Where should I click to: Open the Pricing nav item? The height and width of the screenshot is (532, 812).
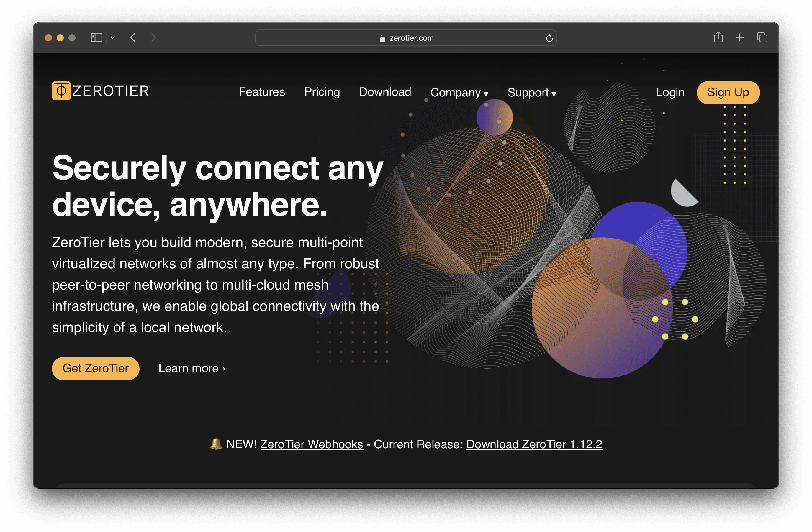pyautogui.click(x=322, y=92)
